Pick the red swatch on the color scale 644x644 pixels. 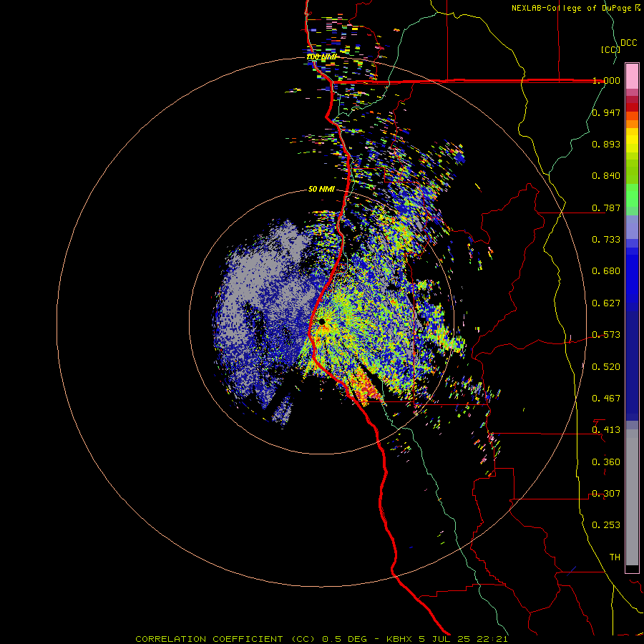[632, 107]
